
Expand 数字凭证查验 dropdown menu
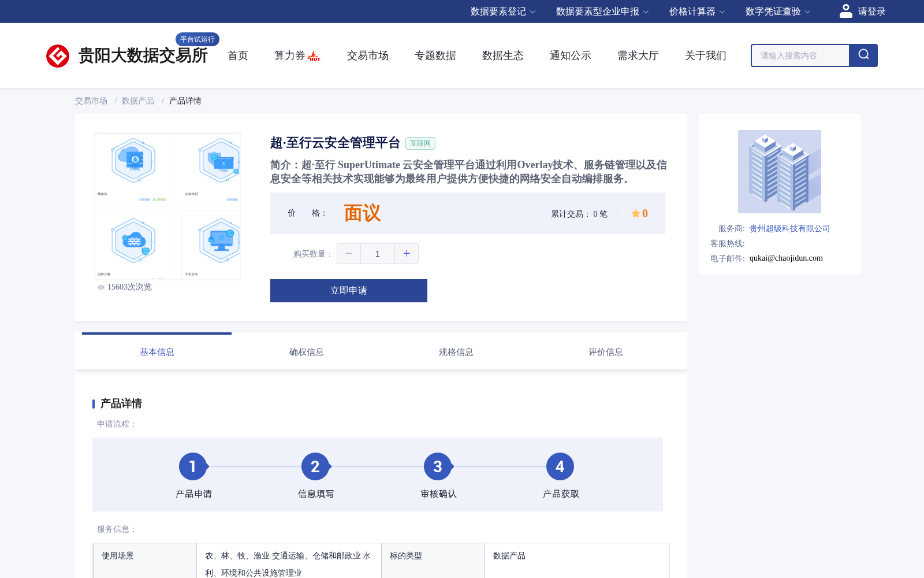click(x=778, y=12)
